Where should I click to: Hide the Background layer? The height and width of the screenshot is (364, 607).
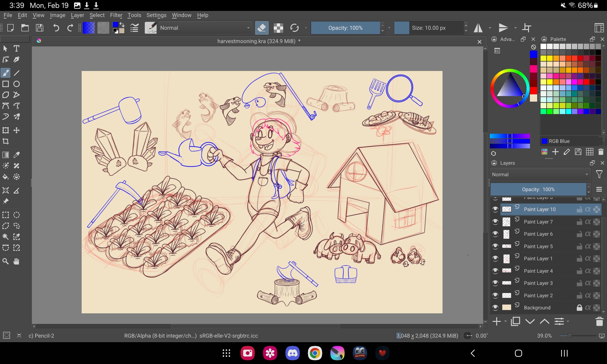click(x=495, y=308)
